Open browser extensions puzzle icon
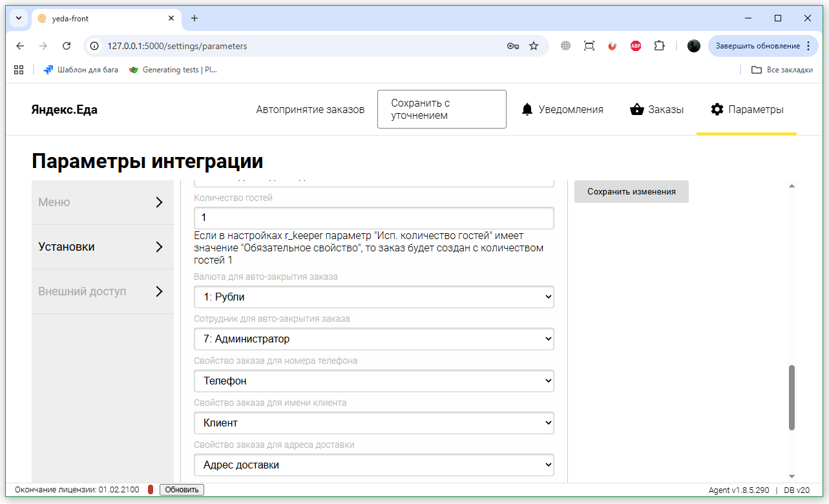 pos(659,46)
